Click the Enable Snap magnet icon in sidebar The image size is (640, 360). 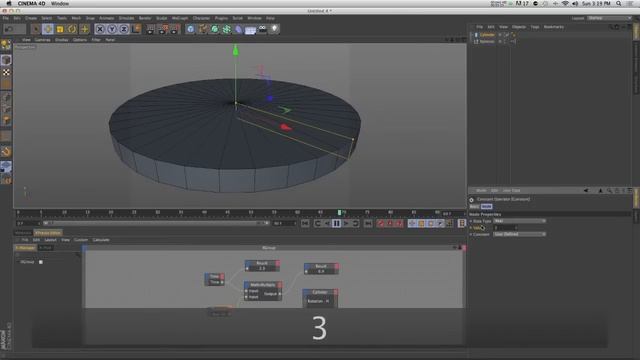coord(6,152)
